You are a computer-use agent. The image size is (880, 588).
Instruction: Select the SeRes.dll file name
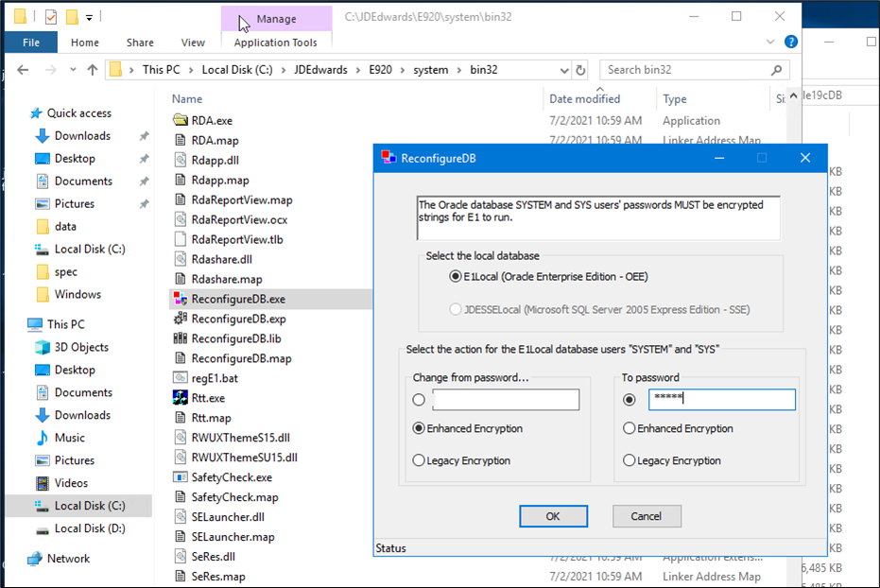point(214,557)
